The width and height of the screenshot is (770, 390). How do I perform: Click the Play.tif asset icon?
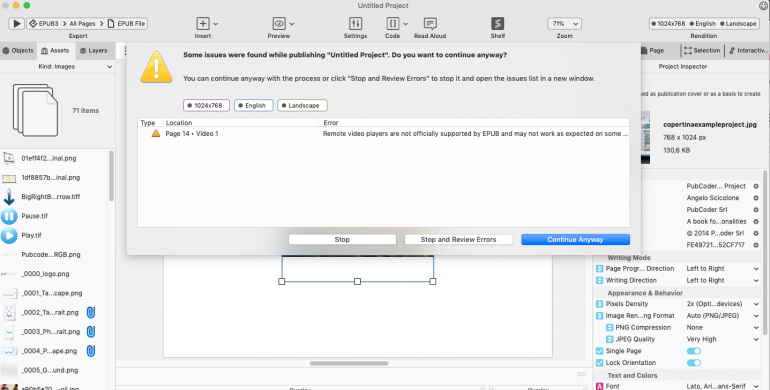9,235
